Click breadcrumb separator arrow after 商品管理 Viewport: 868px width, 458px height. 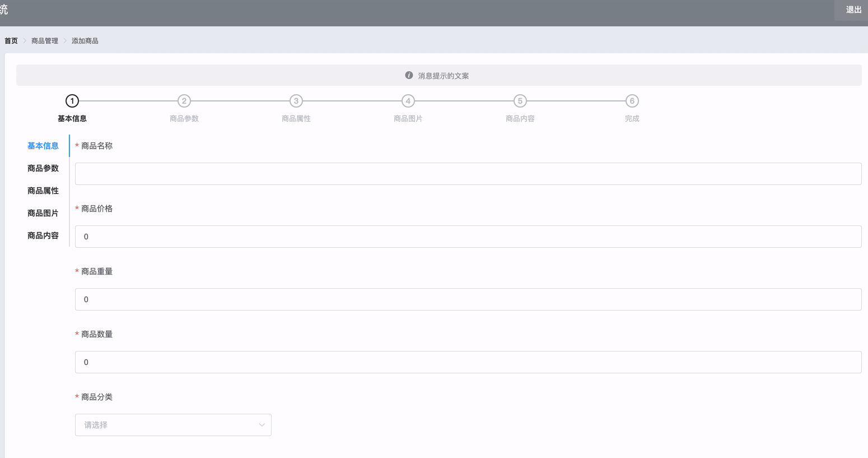[65, 41]
